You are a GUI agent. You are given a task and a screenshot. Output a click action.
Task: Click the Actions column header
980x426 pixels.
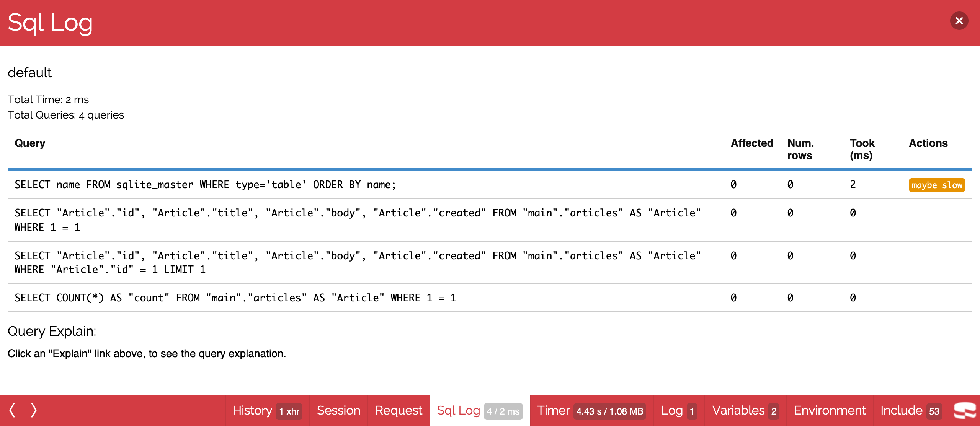pos(928,143)
